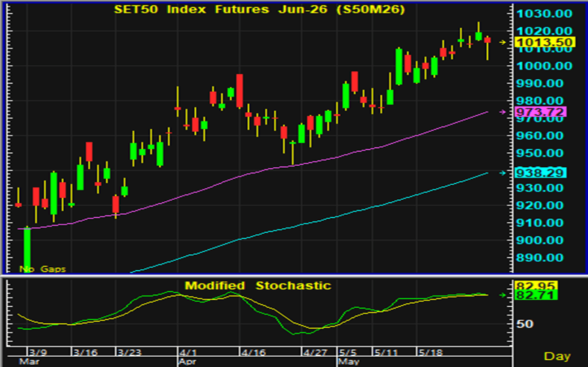588x367 pixels.
Task: Click the 5/11 date label
Action: pyautogui.click(x=386, y=352)
